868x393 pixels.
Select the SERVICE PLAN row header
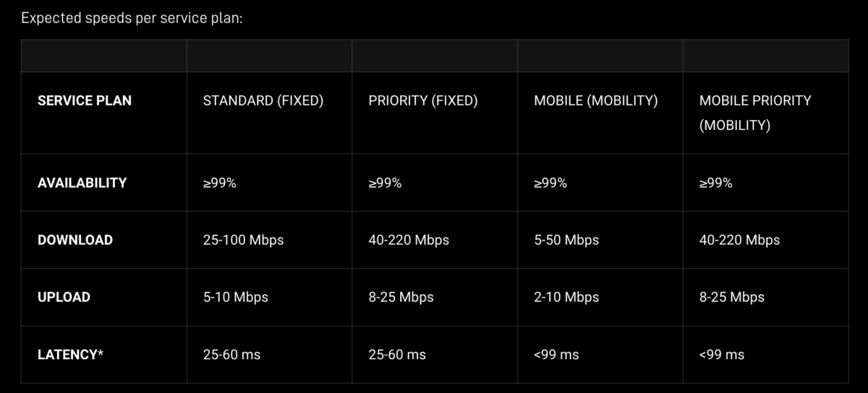(85, 100)
